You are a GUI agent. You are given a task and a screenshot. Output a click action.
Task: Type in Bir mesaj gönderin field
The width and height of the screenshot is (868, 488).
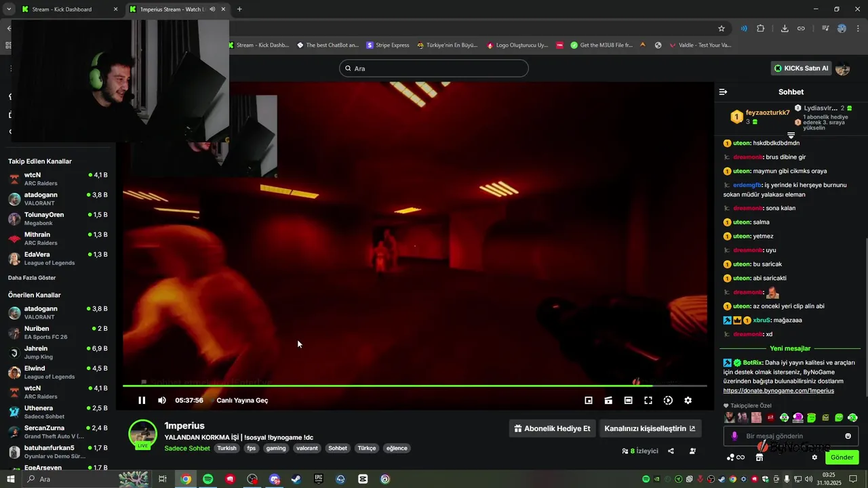[x=791, y=436]
